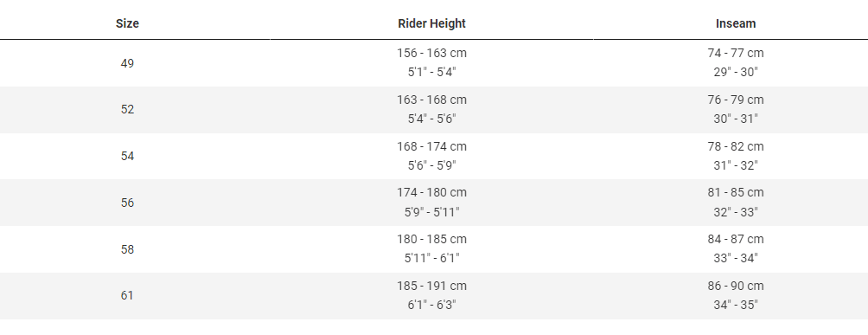The height and width of the screenshot is (335, 868).
Task: Select size 52 cell
Action: [127, 109]
